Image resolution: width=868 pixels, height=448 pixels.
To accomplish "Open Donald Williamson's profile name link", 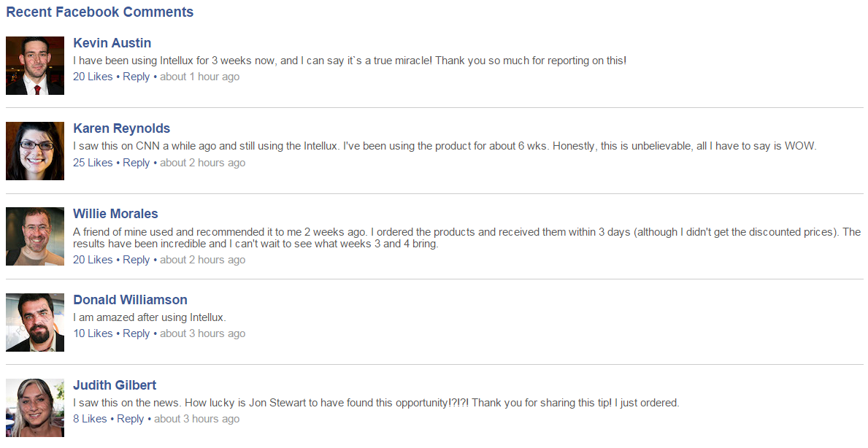I will (130, 300).
